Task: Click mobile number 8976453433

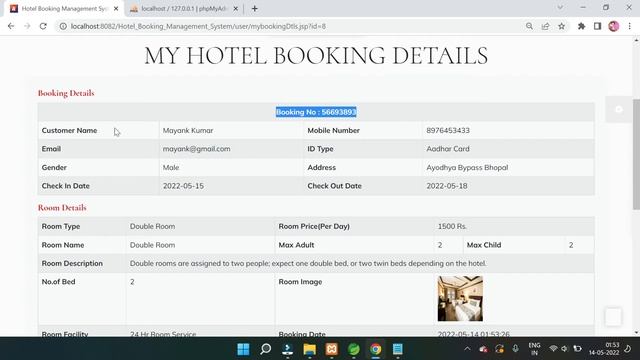Action: (448, 131)
